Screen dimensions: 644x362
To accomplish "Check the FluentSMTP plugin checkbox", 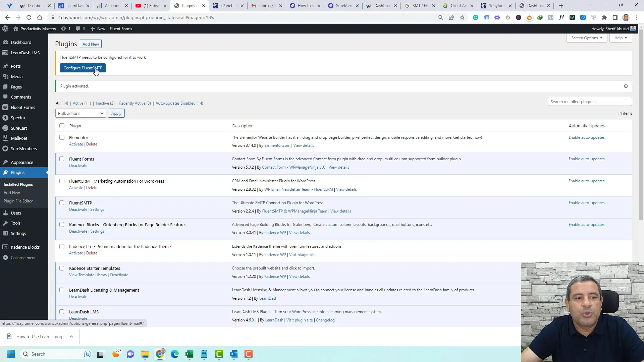I will pyautogui.click(x=62, y=203).
